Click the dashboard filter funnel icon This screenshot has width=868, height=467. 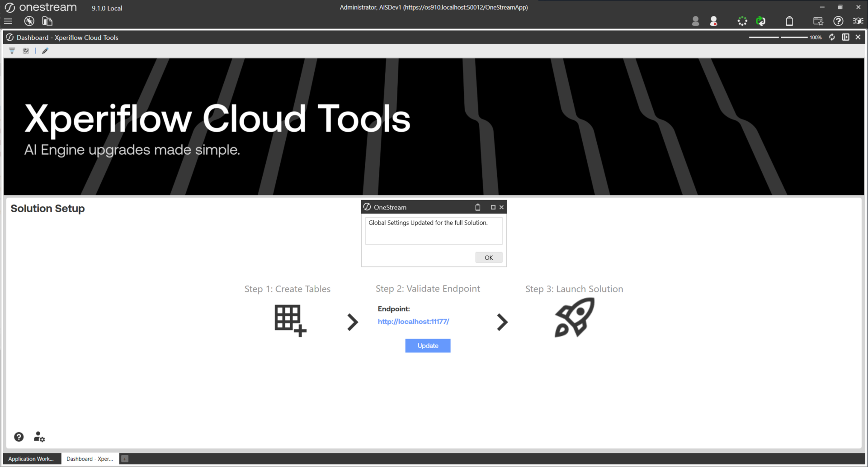click(12, 51)
